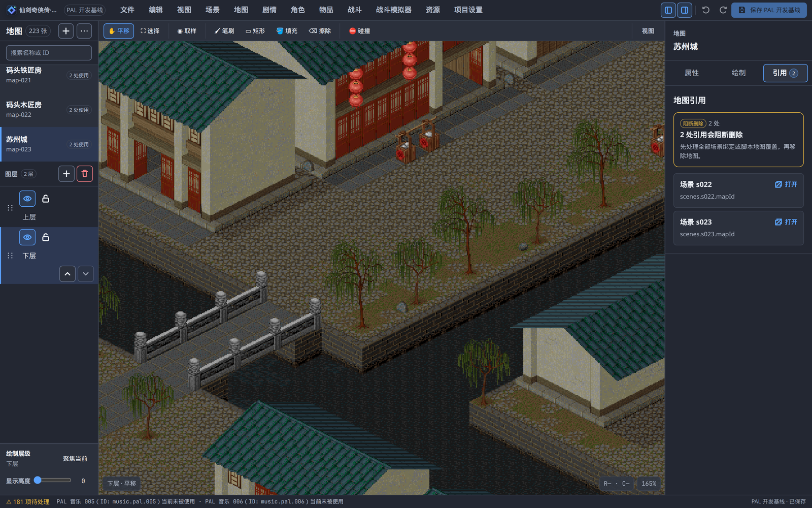Open the map list more options menu
Screen dimensions: 812x508
84,31
